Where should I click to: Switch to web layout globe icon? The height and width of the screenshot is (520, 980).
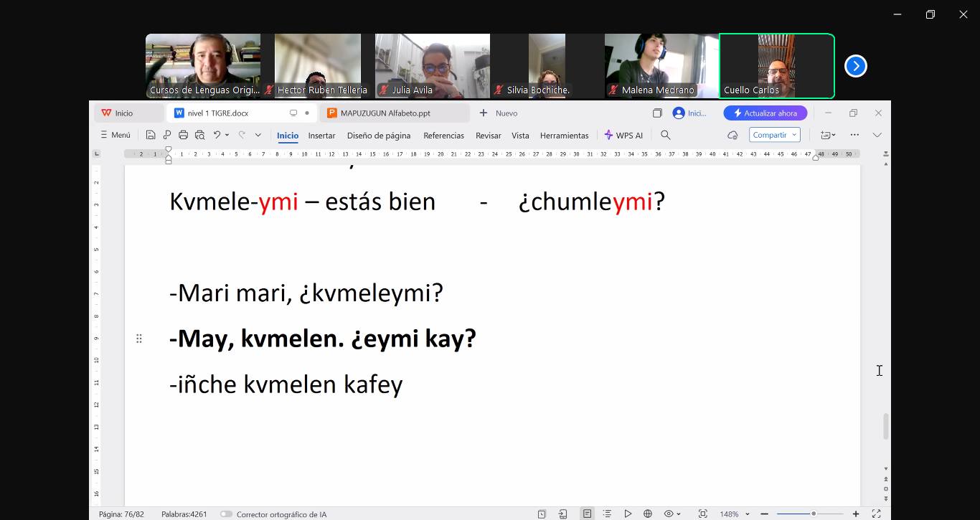648,514
